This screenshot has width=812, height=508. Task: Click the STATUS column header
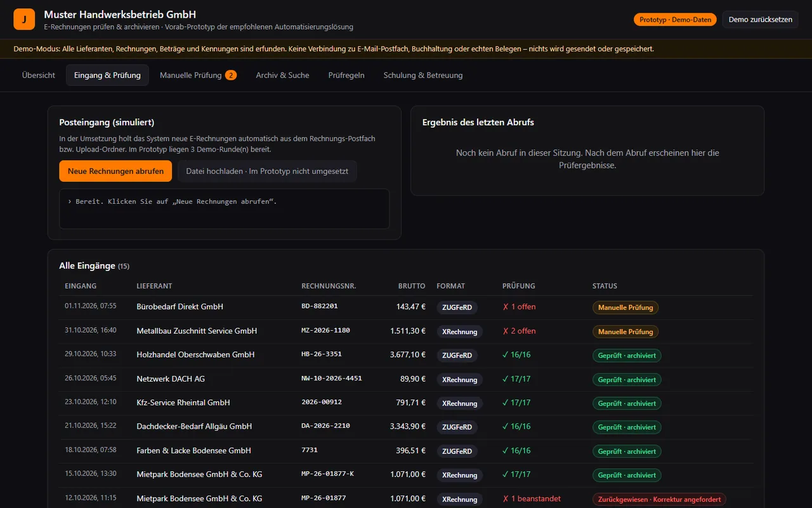[x=605, y=286]
